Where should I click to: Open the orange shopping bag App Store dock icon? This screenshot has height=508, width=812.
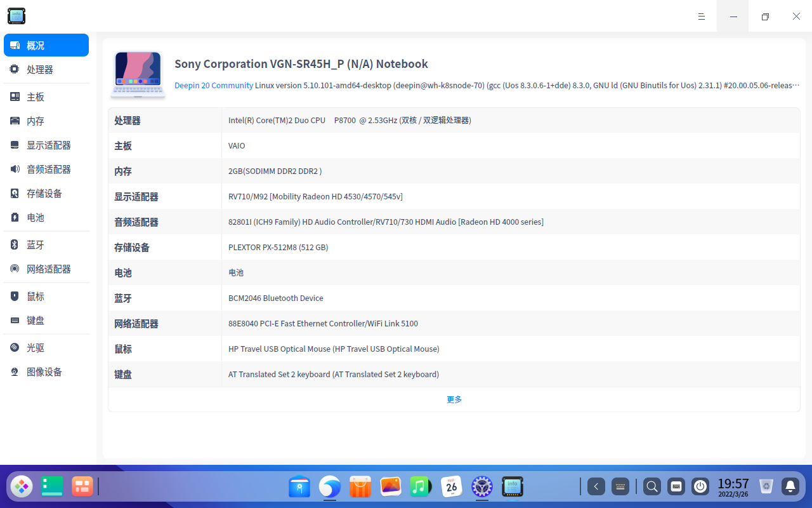pos(360,486)
